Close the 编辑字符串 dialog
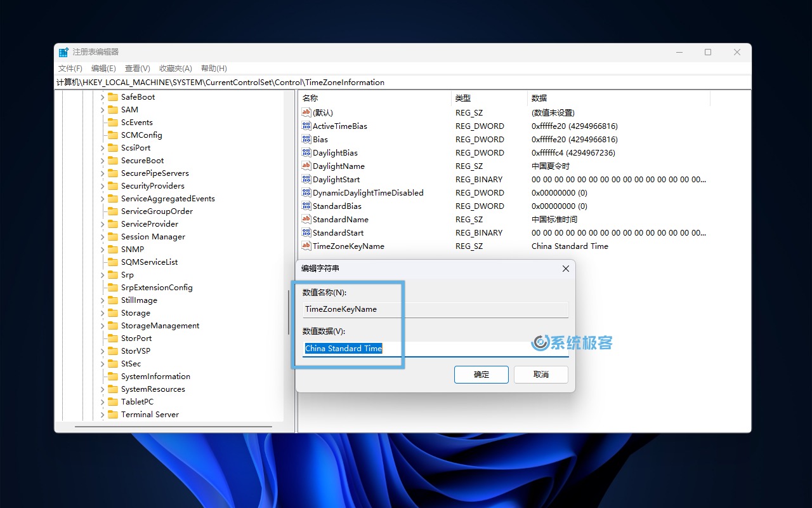Viewport: 812px width, 508px height. click(x=566, y=269)
